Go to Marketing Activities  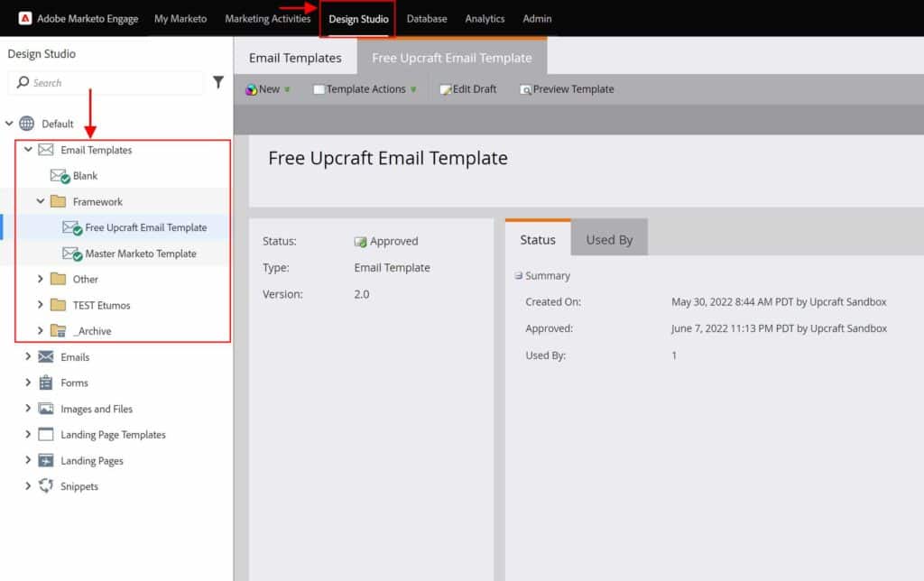coord(267,18)
